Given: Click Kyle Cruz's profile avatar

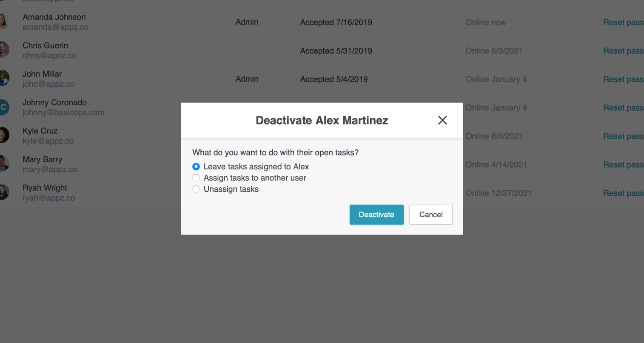Looking at the screenshot, I should click(x=3, y=136).
